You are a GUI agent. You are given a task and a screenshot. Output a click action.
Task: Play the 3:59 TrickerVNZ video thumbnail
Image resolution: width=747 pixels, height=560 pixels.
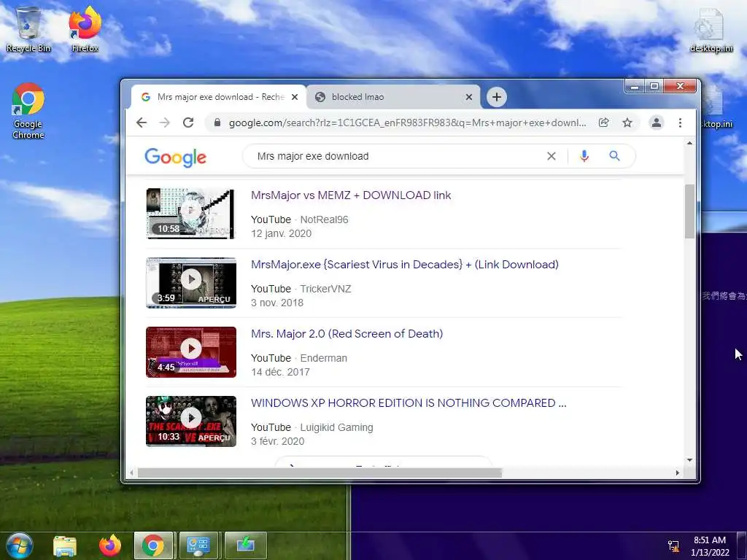191,283
